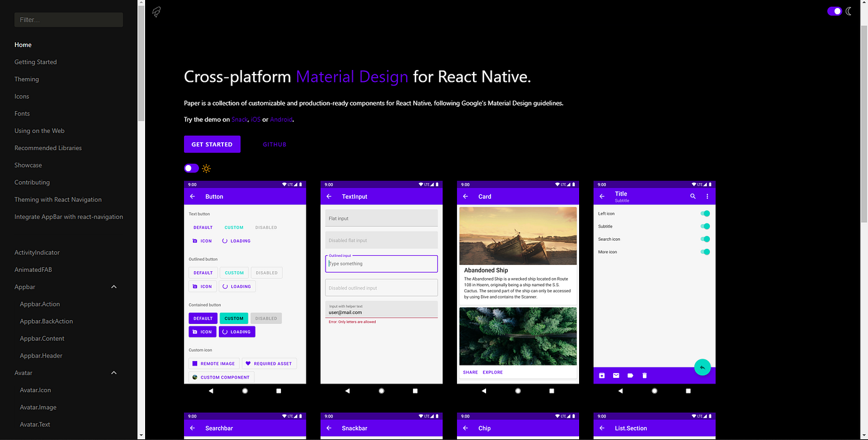
Task: Collapse the Appbar section in the sidebar
Action: point(113,287)
